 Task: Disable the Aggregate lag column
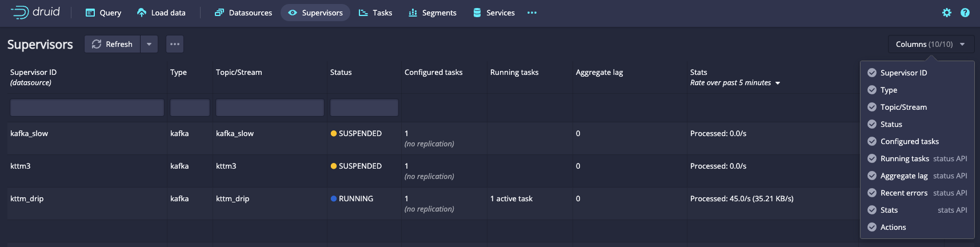872,176
